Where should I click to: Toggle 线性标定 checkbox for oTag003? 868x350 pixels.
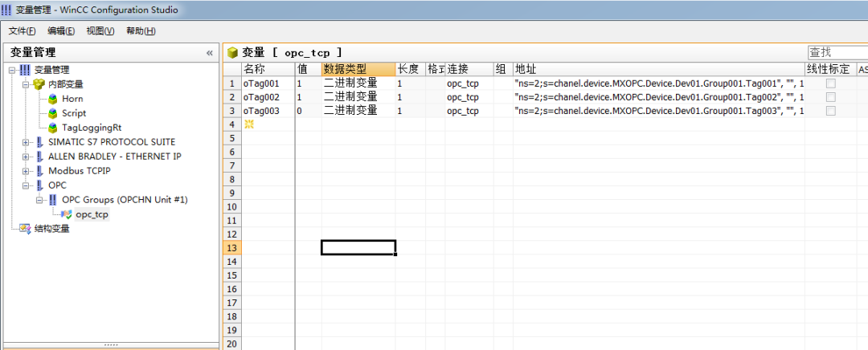pyautogui.click(x=830, y=111)
